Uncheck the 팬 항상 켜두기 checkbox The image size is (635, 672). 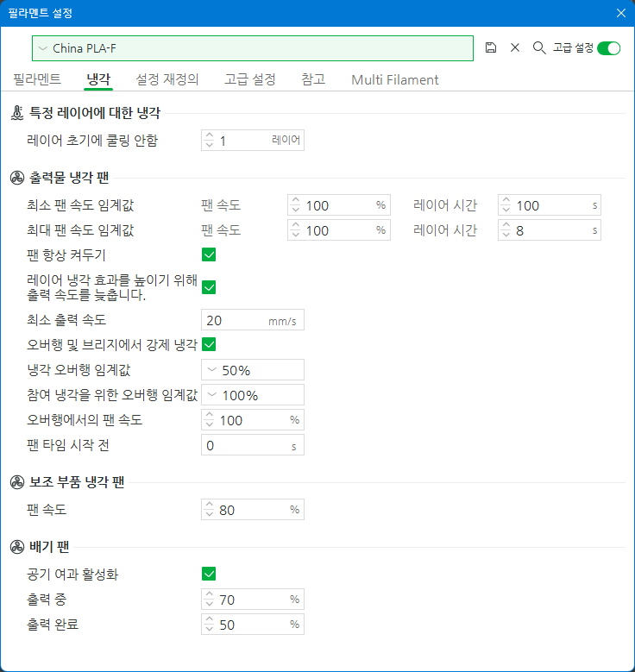coord(209,254)
